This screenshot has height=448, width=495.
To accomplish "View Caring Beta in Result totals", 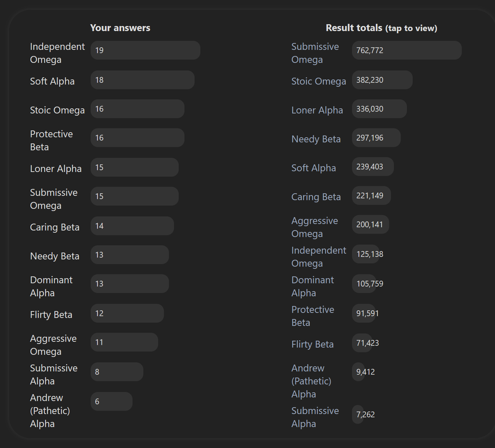I will (316, 197).
